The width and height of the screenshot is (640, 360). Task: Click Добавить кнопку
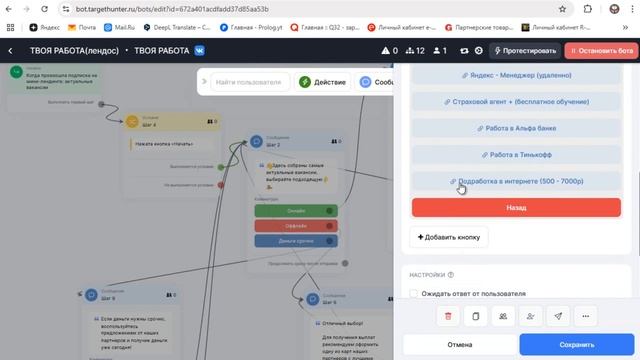point(449,237)
